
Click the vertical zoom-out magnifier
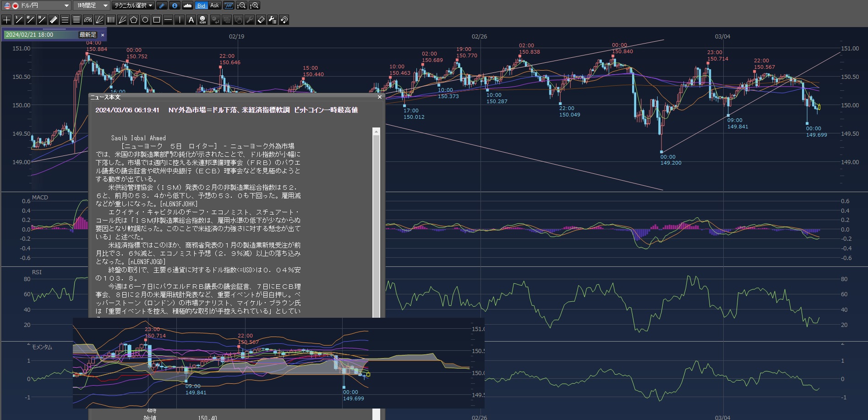click(x=241, y=6)
